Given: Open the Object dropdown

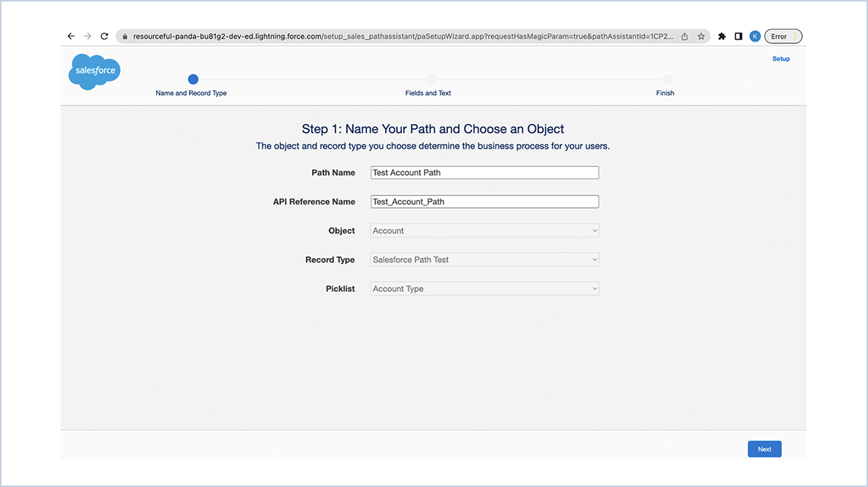Looking at the screenshot, I should pos(484,230).
